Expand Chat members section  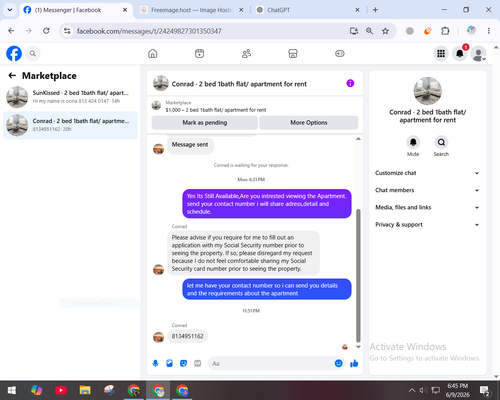click(427, 190)
